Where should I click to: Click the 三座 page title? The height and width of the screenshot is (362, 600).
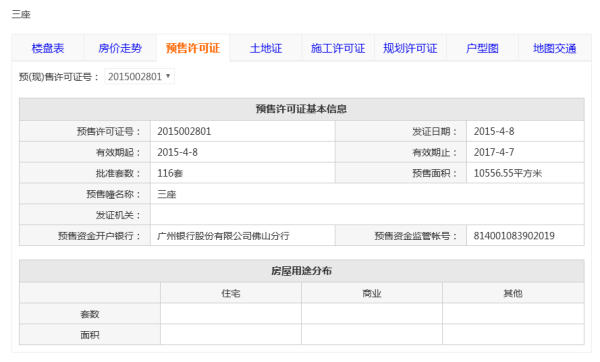[x=21, y=14]
